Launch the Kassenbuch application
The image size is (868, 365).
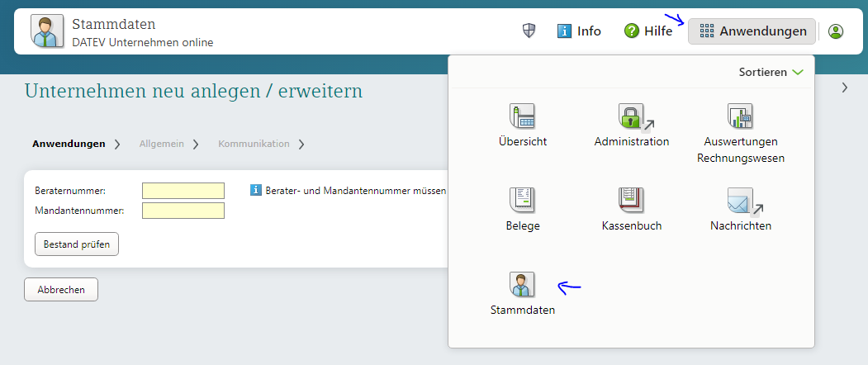(631, 201)
